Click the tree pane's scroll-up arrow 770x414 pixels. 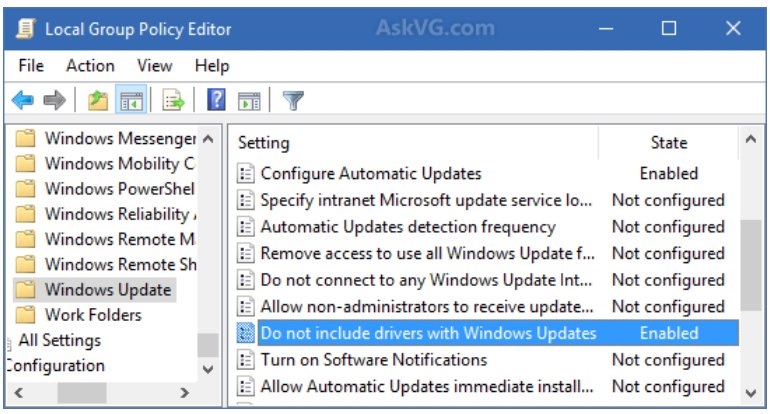(x=208, y=138)
